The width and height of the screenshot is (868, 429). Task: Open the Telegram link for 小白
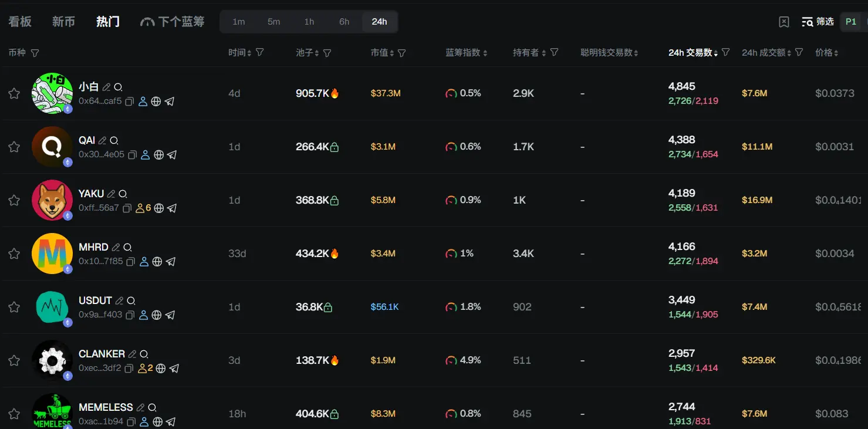coord(170,102)
